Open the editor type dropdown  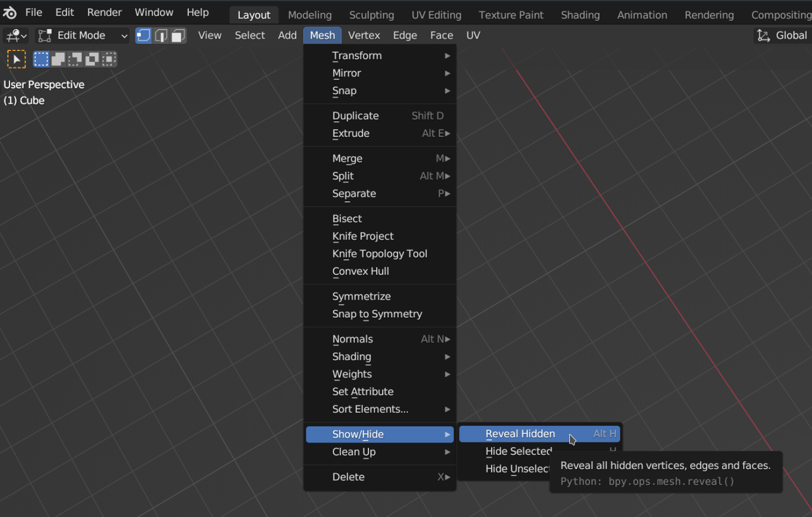(x=16, y=36)
